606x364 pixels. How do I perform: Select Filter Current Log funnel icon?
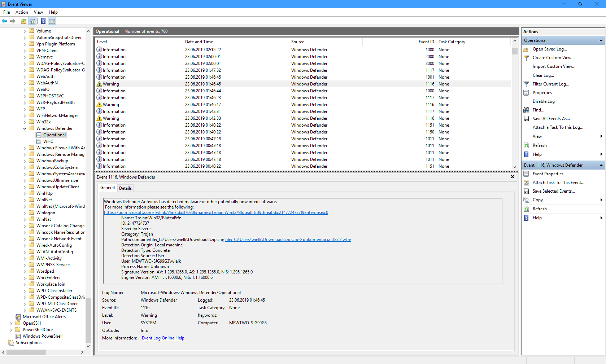pos(527,84)
